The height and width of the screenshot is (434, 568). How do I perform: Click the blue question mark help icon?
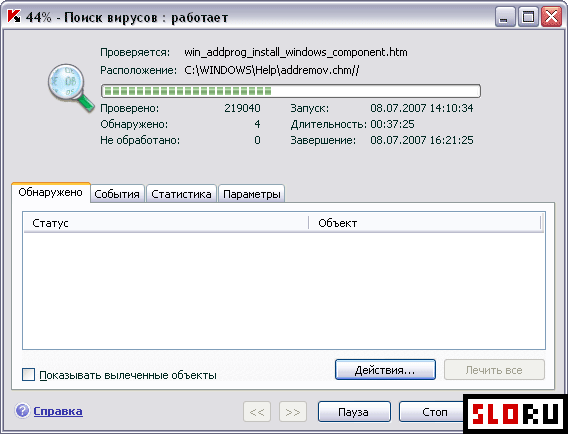click(22, 411)
